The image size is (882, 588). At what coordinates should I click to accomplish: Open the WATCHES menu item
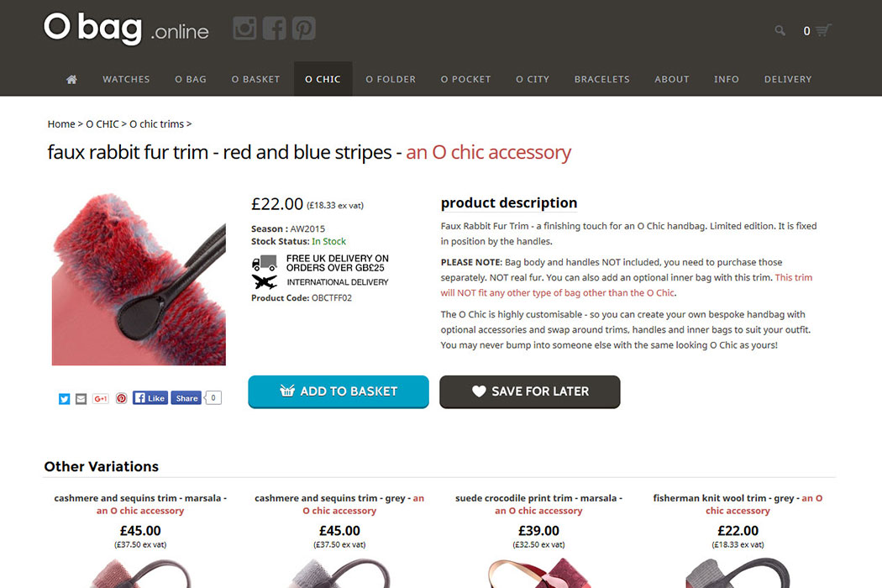click(126, 79)
